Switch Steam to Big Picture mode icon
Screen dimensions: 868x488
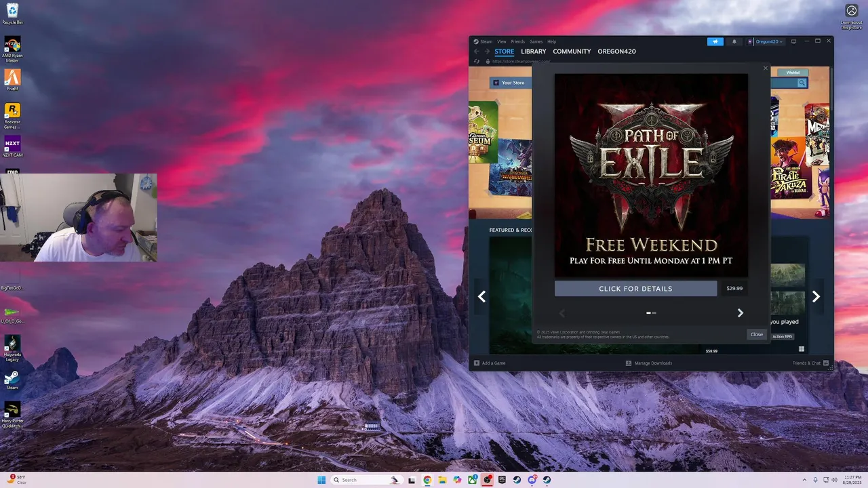[794, 41]
